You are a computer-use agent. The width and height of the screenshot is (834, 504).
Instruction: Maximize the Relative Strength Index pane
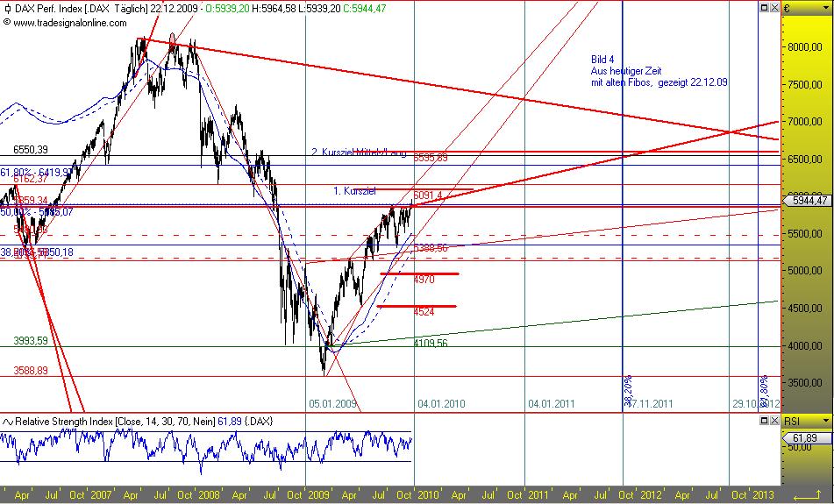765,421
